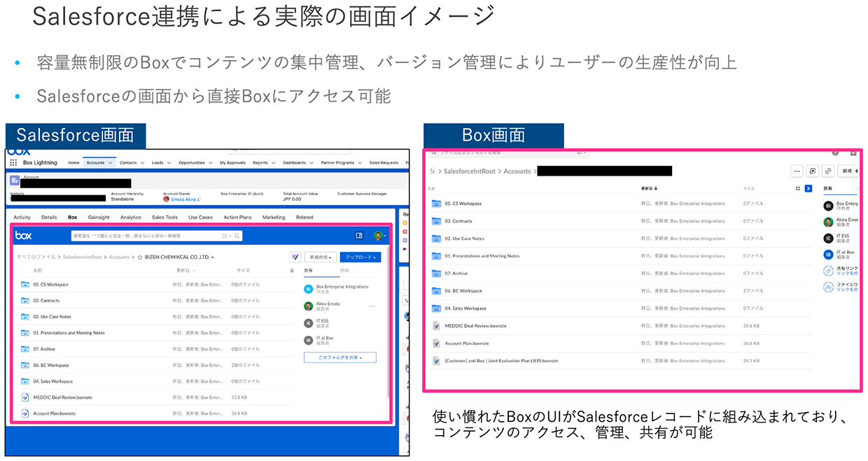The image size is (868, 461).
Task: Click the shared link circle icon in Box screen
Action: pyautogui.click(x=828, y=271)
